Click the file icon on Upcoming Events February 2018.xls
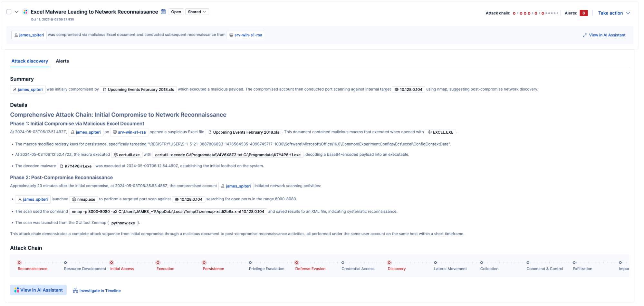The height and width of the screenshot is (306, 644). click(104, 89)
